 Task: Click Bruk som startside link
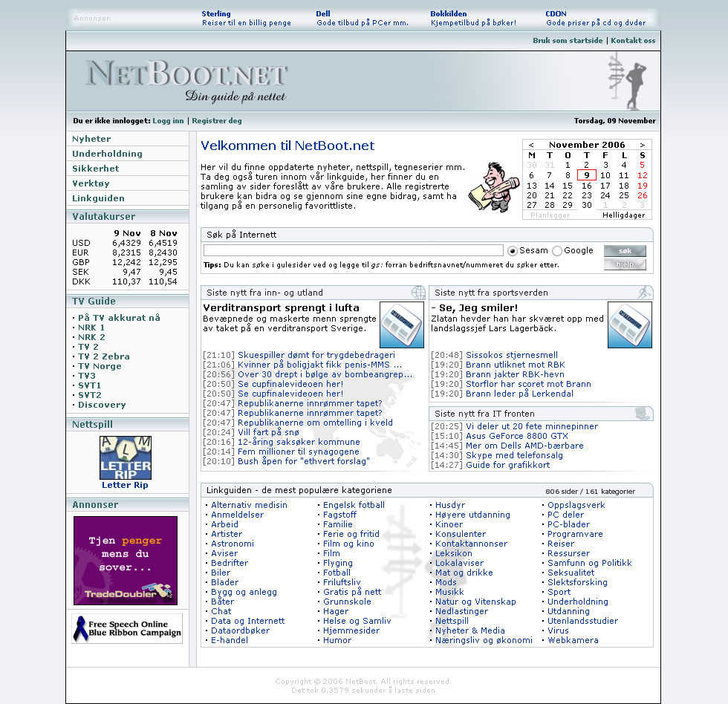568,40
